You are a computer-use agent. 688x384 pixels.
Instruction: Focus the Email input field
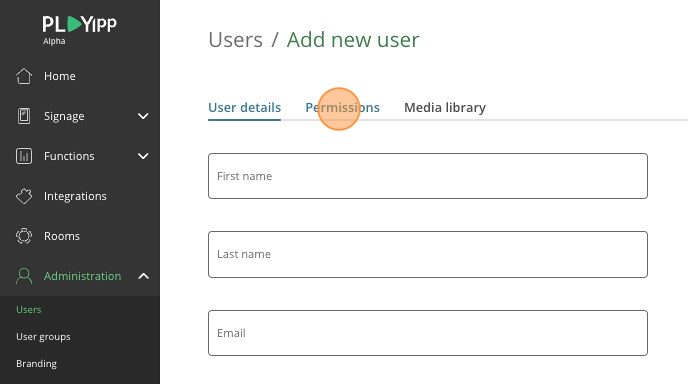click(428, 333)
